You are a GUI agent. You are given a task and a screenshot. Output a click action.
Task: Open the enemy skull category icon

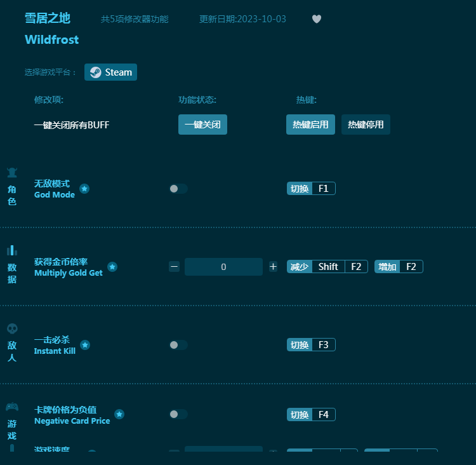[12, 328]
